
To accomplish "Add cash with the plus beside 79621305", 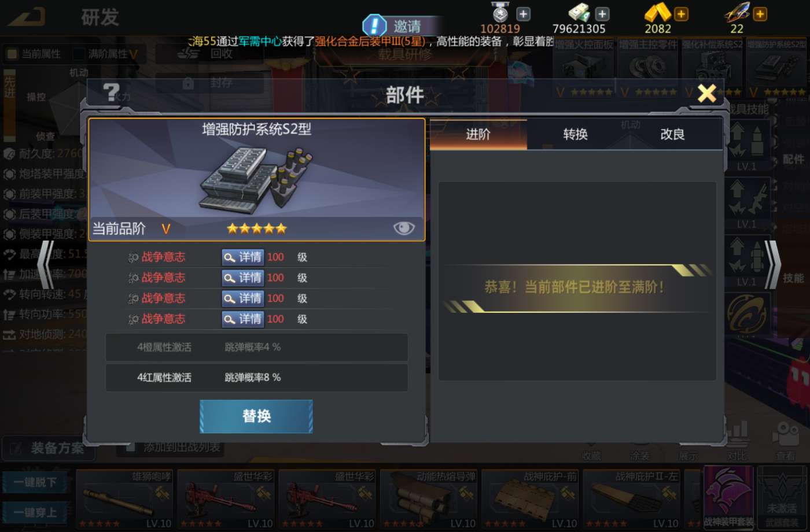I will point(602,14).
